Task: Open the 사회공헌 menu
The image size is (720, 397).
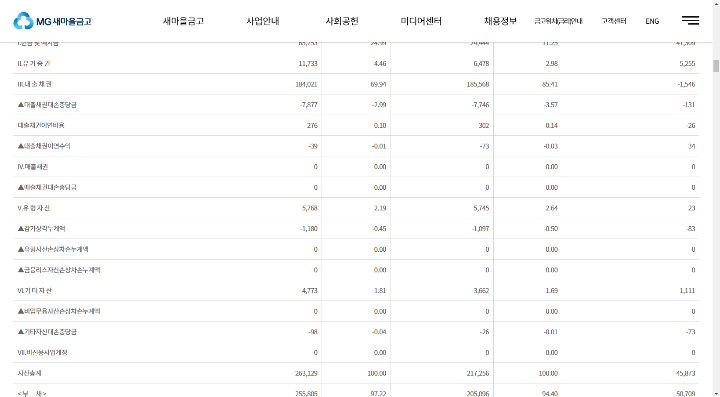Action: pos(342,21)
